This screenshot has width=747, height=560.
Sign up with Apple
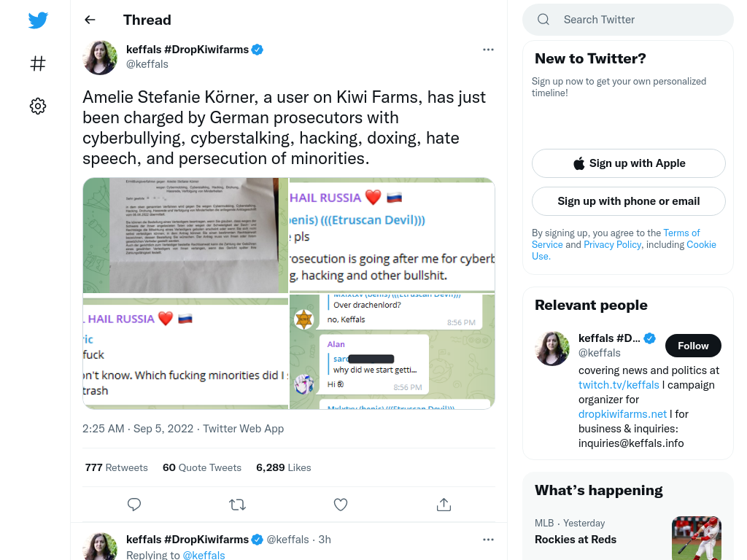coord(628,163)
